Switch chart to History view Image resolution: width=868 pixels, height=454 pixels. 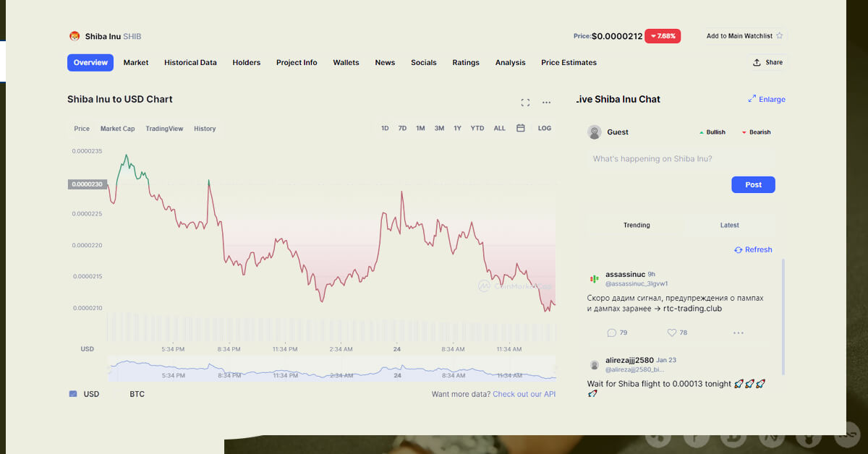point(205,129)
